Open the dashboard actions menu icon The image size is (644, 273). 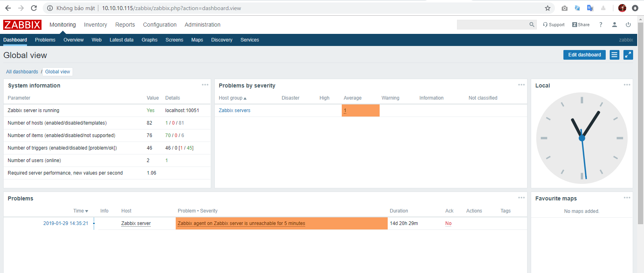click(x=614, y=55)
